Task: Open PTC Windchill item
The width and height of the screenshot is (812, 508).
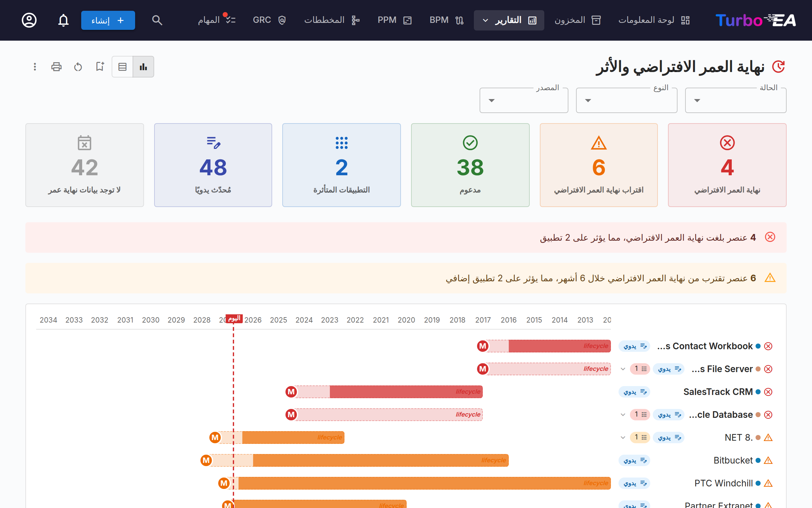Action: (724, 483)
